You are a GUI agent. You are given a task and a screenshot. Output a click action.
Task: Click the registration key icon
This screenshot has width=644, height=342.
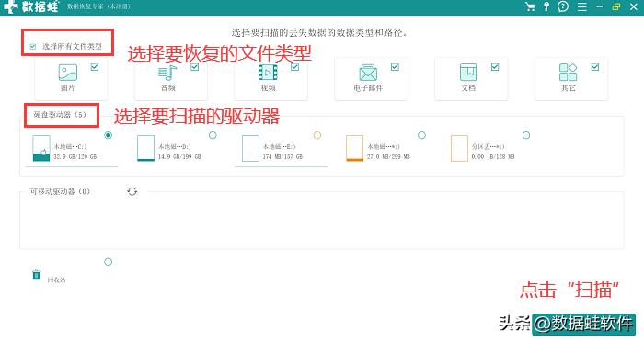[x=546, y=6]
